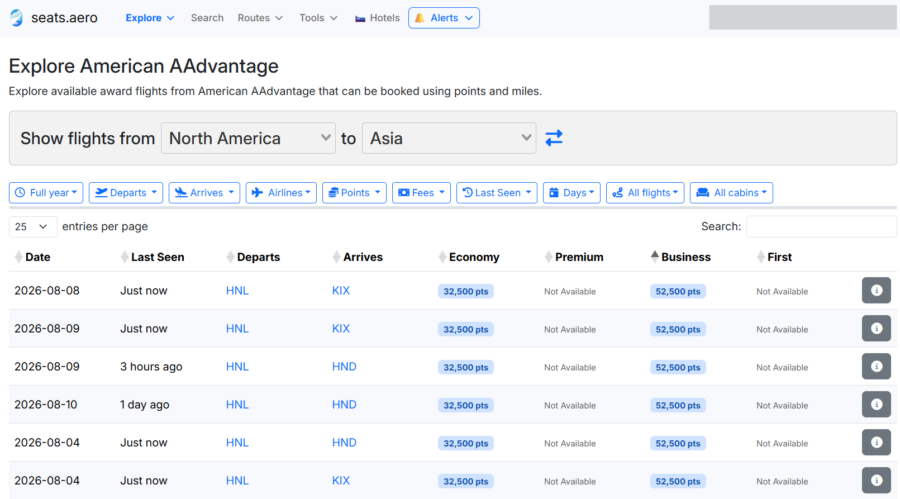Click the 32,500 pts badge for 2026-08-10
Screen dimensions: 900x499
[x=465, y=405]
